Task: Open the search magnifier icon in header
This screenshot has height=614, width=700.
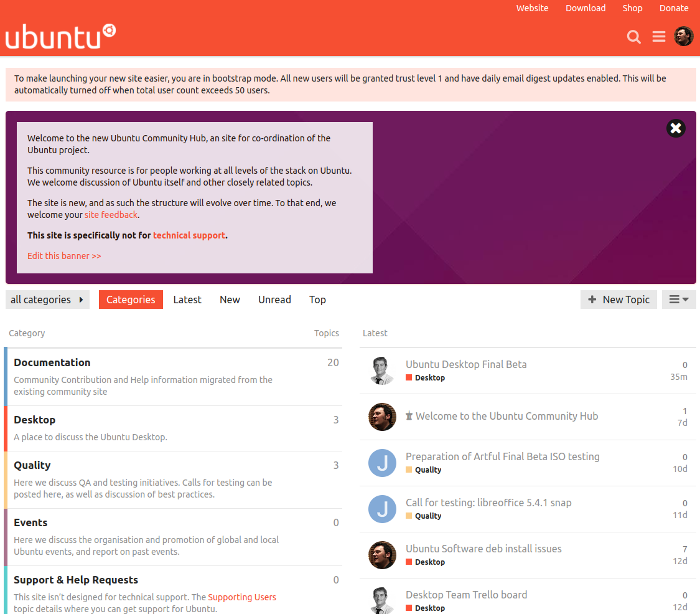Action: coord(633,37)
